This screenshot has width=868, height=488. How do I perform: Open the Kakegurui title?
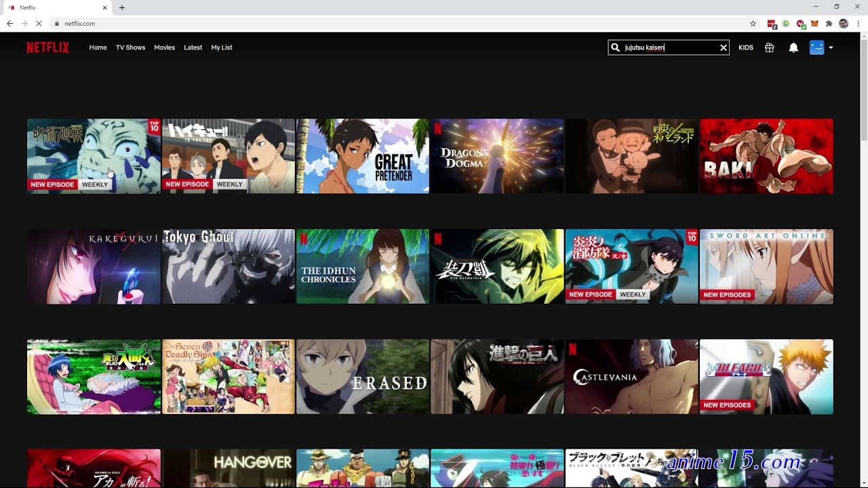[94, 266]
